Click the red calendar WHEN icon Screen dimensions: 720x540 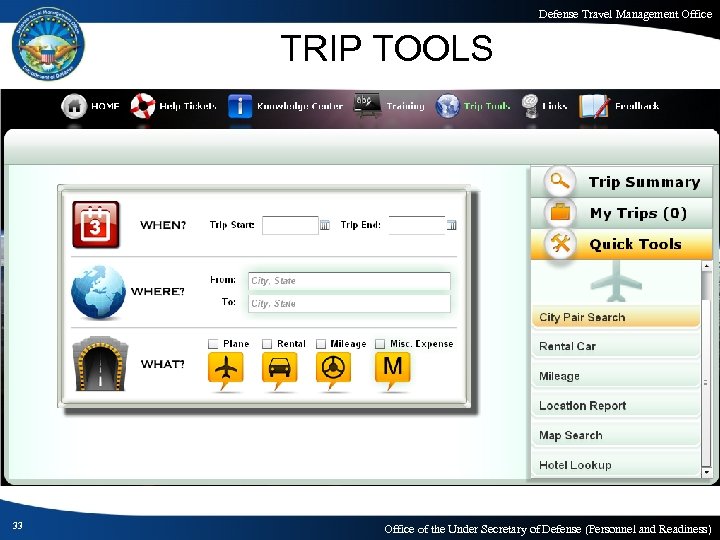pyautogui.click(x=96, y=225)
